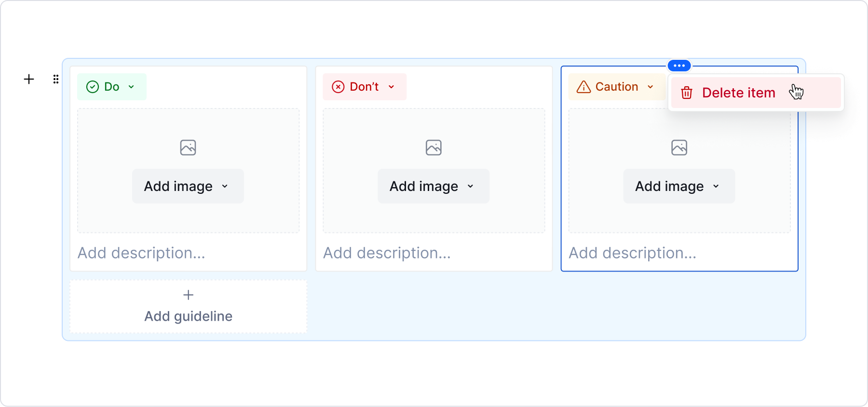The height and width of the screenshot is (407, 868).
Task: Select Delete item from the popup menu
Action: (x=739, y=93)
